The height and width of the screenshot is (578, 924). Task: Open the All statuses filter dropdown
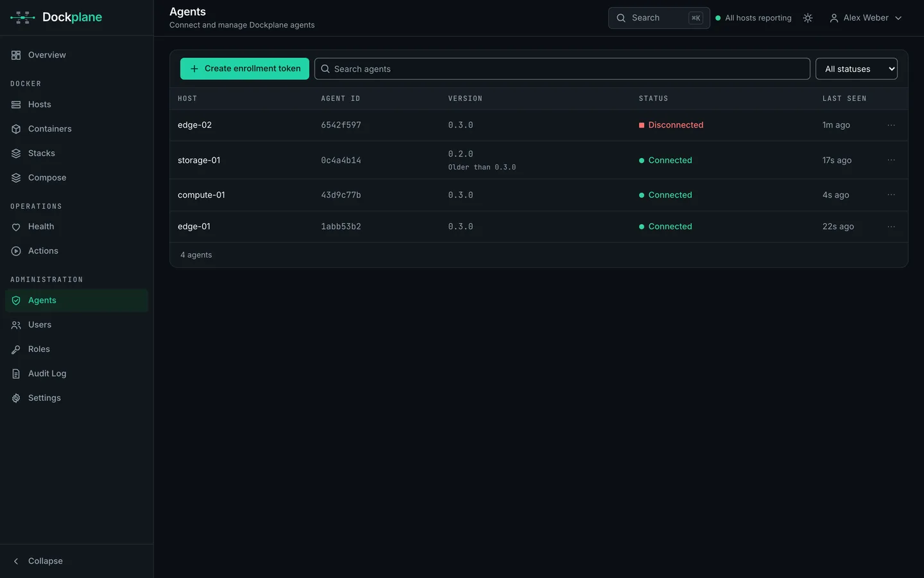pos(857,69)
